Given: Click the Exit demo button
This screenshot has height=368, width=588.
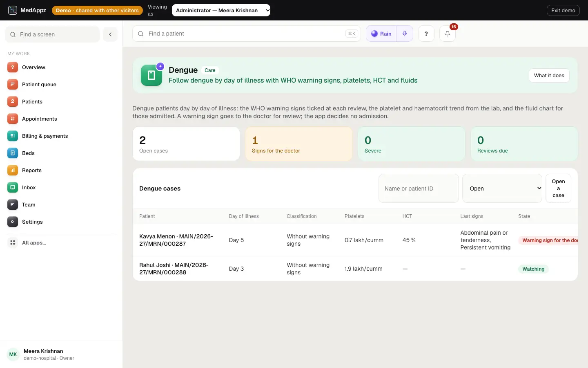Looking at the screenshot, I should point(563,10).
